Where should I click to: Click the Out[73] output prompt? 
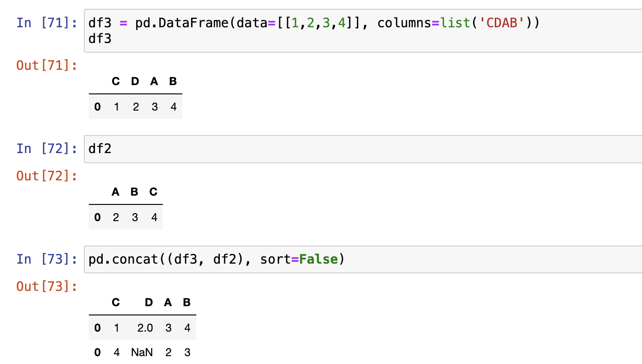(47, 287)
